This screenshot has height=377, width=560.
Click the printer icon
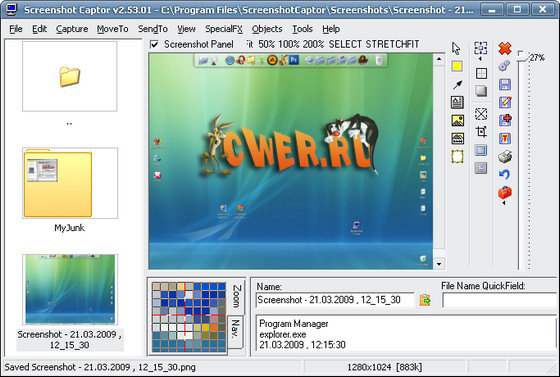[x=505, y=156]
